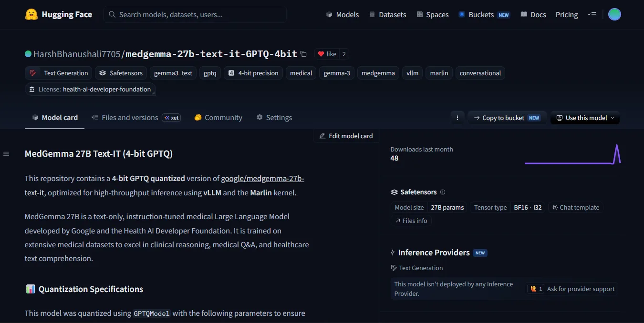
Task: Click the Inference Providers heading
Action: pyautogui.click(x=434, y=252)
